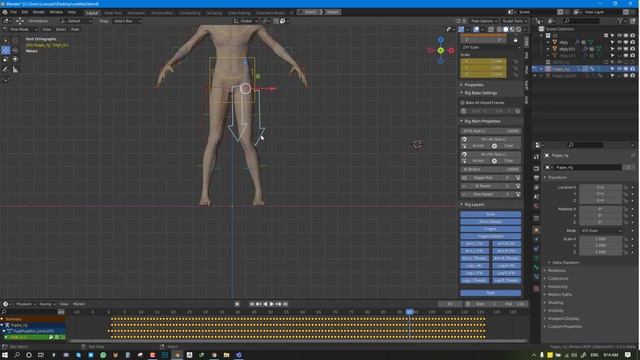Screen dimensions: 640x360
Task: Toggle auto keying record button
Action: pyautogui.click(x=237, y=304)
